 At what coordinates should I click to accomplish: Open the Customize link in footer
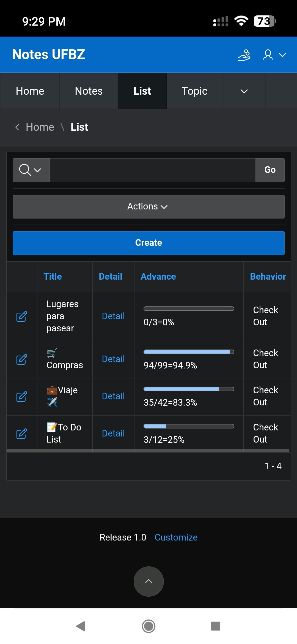click(176, 537)
